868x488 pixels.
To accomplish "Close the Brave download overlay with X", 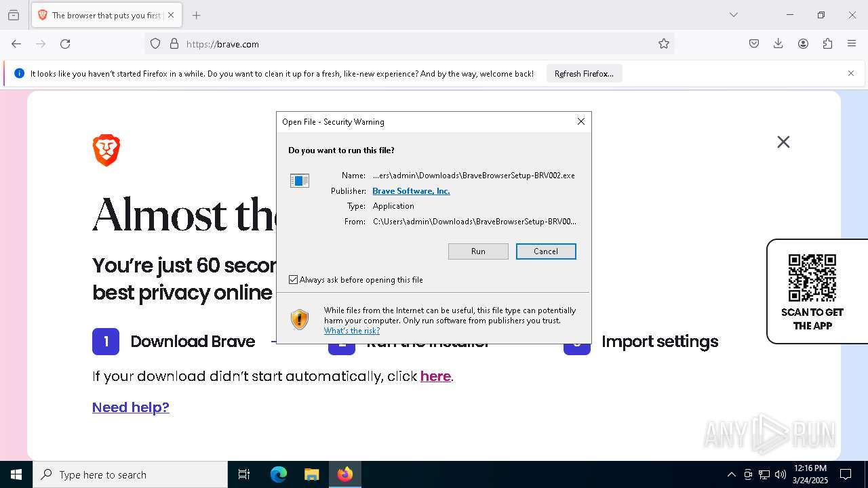I will [x=783, y=142].
